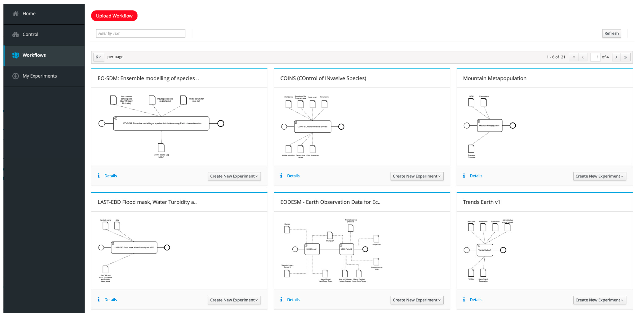644x316 pixels.
Task: Click info icon on COINS card
Action: point(281,176)
